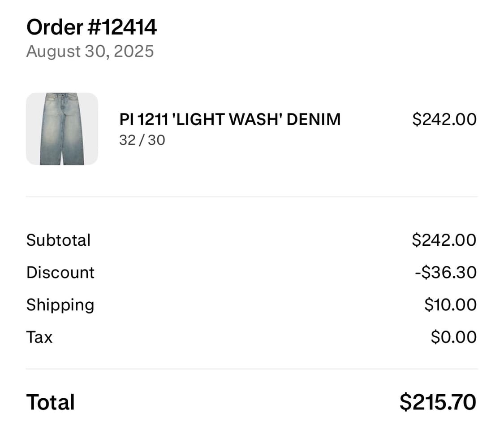
Task: Click the August 30, 2025 order date
Action: click(90, 52)
